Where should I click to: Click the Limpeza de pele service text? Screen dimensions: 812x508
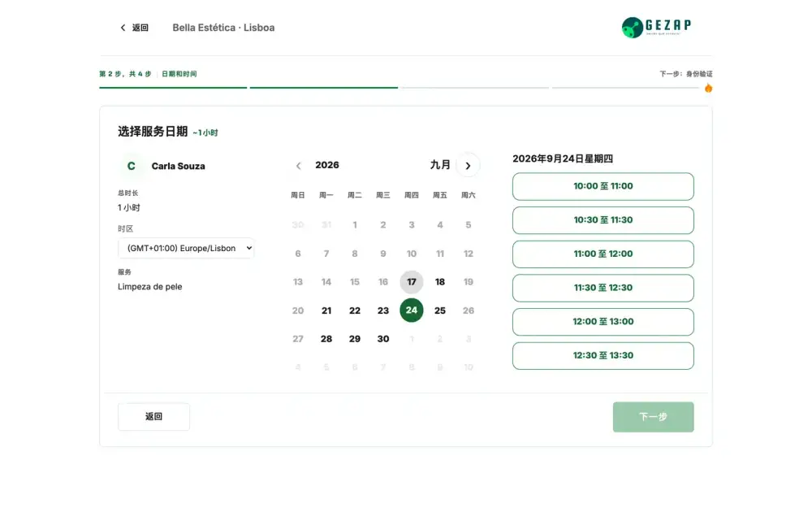149,287
